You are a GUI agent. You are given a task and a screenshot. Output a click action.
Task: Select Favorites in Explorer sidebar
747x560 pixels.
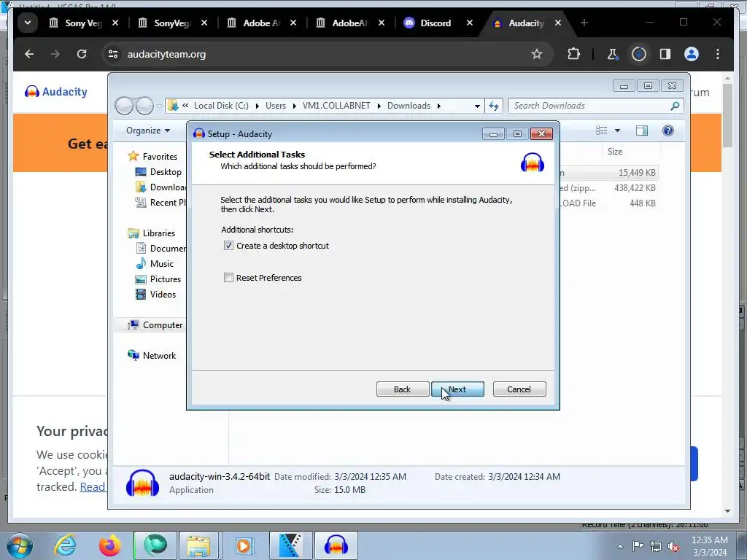click(x=153, y=157)
